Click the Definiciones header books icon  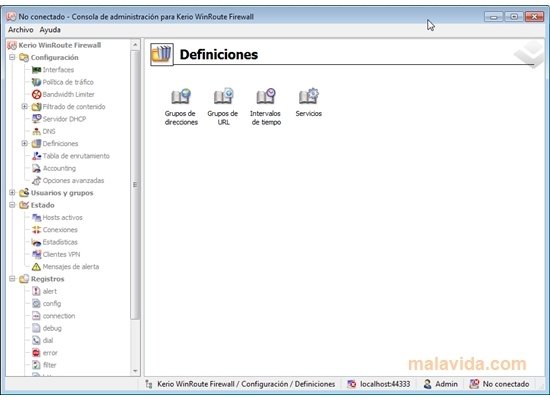(162, 54)
